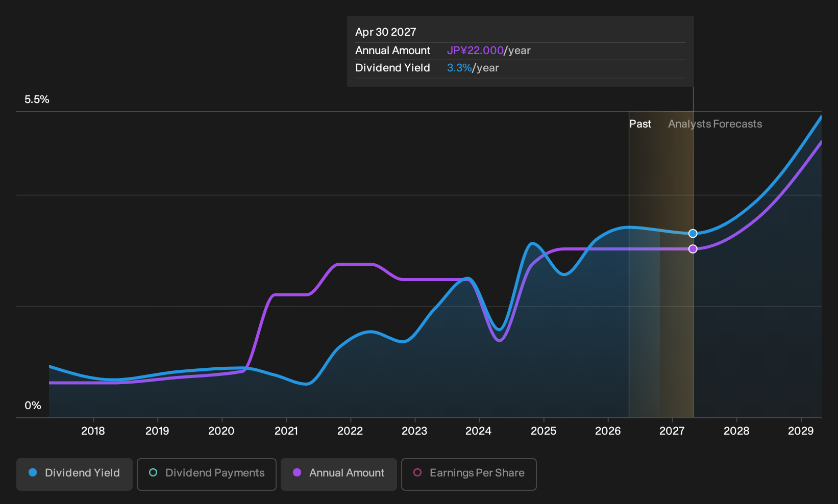Click the Apr 30 2027 tooltip date
Image resolution: width=838 pixels, height=504 pixels.
[x=386, y=32]
